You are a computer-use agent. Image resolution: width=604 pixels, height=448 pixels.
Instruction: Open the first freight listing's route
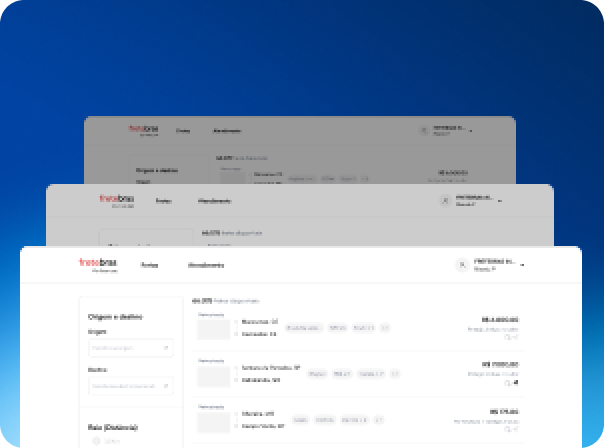[x=260, y=327]
